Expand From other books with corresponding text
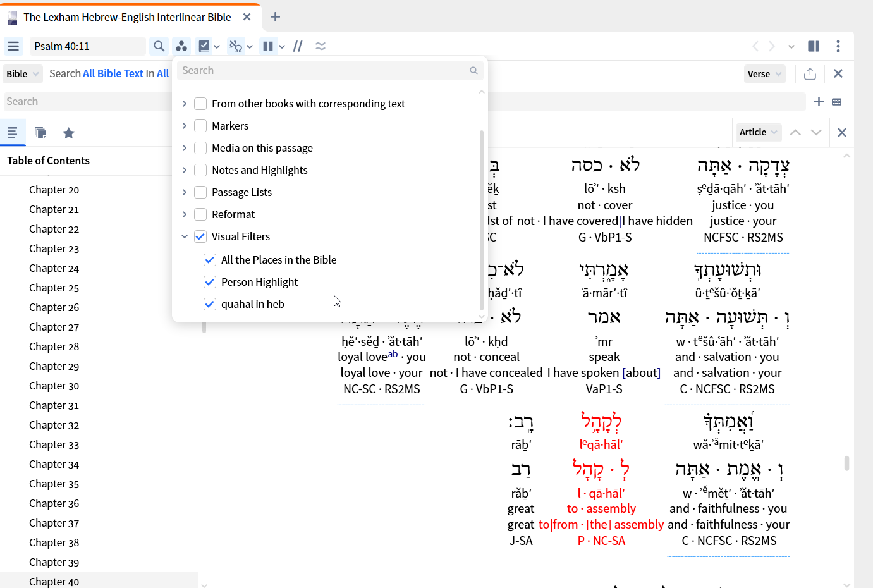 [185, 104]
